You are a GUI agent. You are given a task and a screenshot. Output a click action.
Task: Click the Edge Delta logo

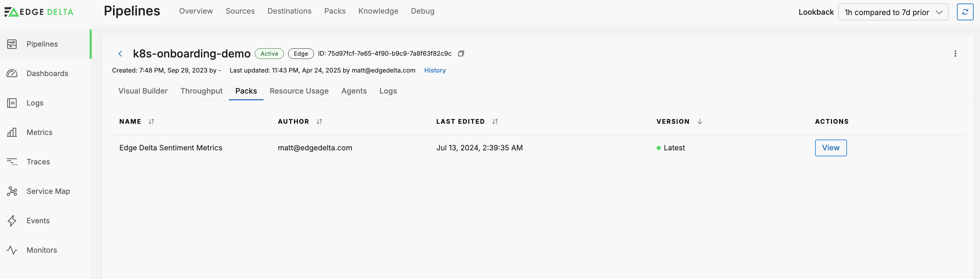point(39,12)
